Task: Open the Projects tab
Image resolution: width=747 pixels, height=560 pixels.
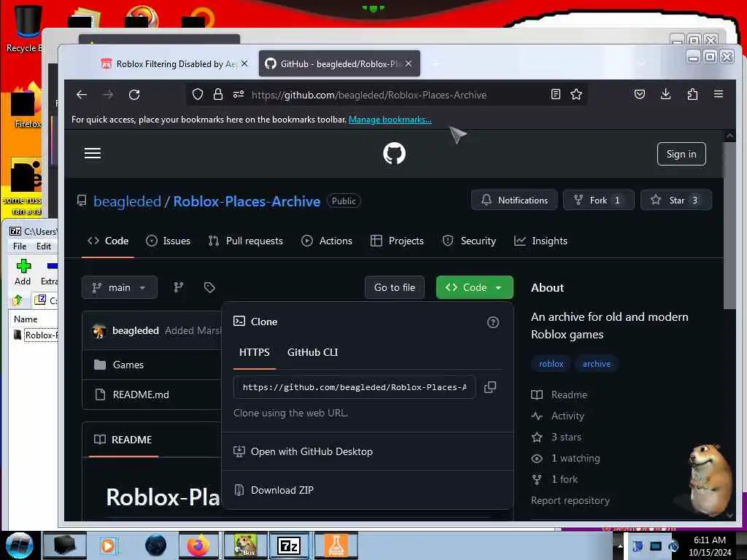Action: point(398,241)
